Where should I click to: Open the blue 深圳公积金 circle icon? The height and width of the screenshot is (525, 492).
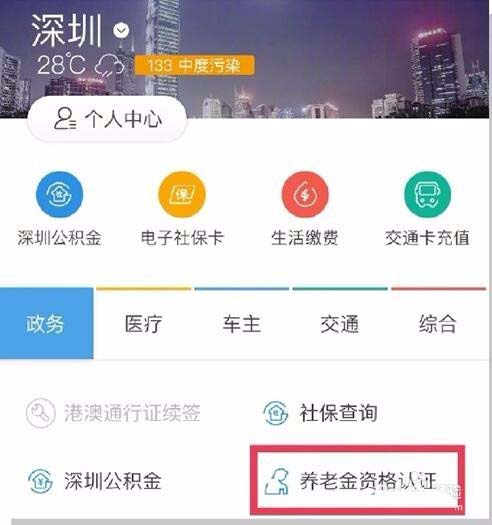(x=59, y=195)
